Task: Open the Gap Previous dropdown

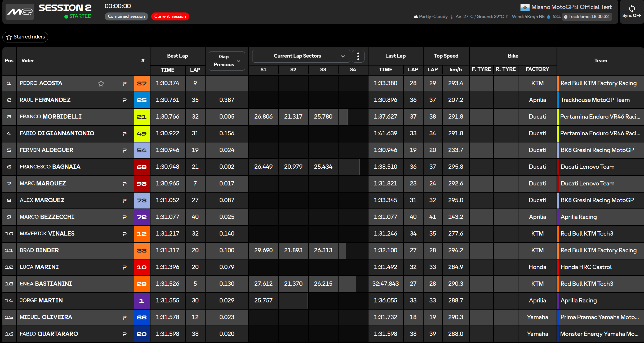Action: tap(227, 61)
